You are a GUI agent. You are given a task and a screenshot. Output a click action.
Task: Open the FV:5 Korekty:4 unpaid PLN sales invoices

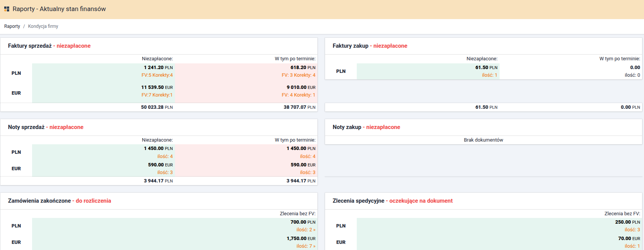coord(157,75)
